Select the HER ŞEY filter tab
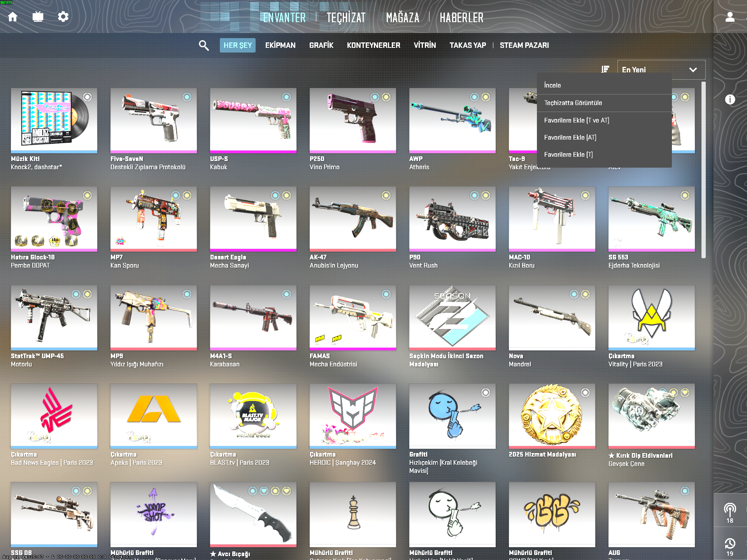The image size is (747, 560). pyautogui.click(x=237, y=45)
